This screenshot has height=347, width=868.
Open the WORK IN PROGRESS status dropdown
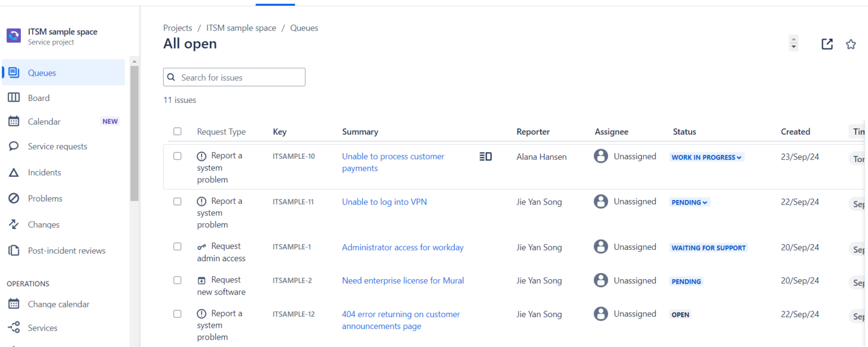[x=706, y=157]
